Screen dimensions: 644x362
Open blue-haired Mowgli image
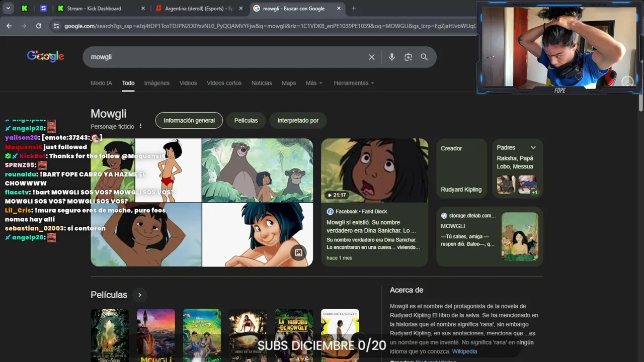click(258, 235)
